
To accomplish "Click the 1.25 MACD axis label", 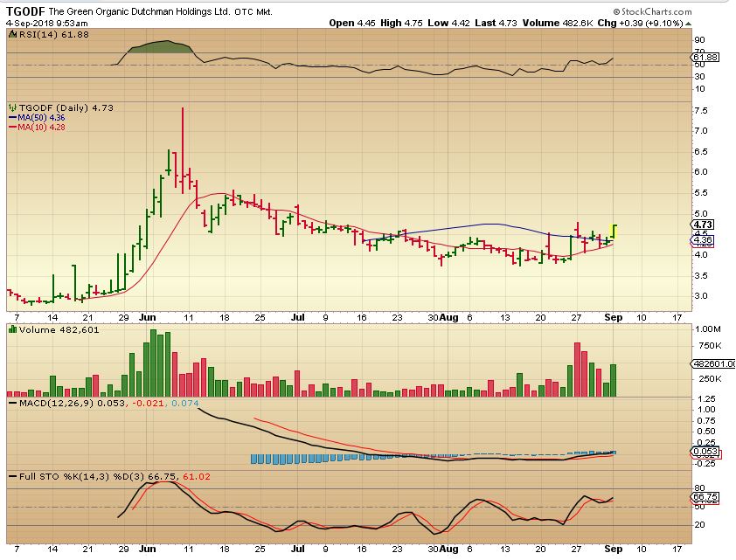I will (x=707, y=399).
